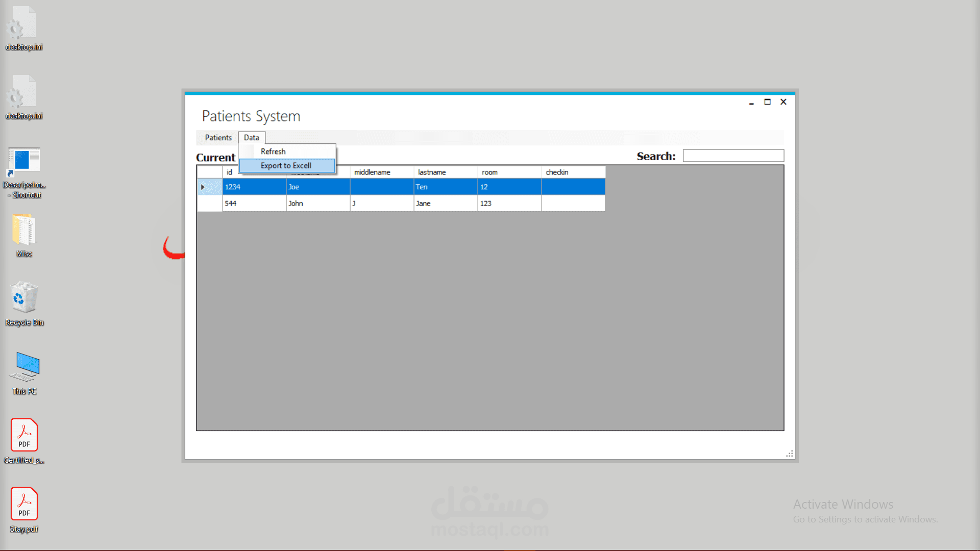
Task: Select the second desktop.ini file icon
Action: point(22,93)
